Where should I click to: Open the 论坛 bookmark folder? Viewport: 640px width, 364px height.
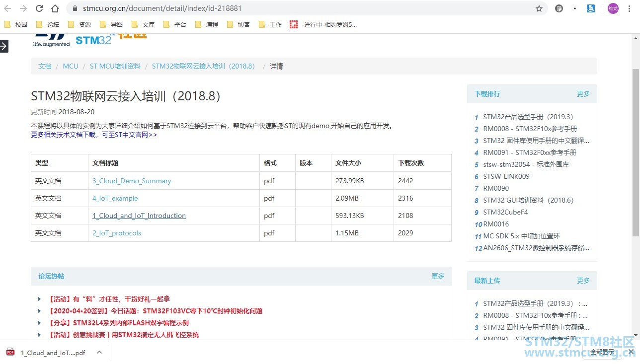48,24
